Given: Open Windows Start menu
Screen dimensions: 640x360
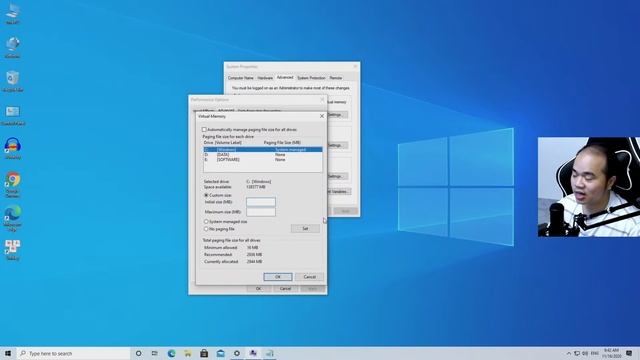Looking at the screenshot, I should (x=8, y=353).
